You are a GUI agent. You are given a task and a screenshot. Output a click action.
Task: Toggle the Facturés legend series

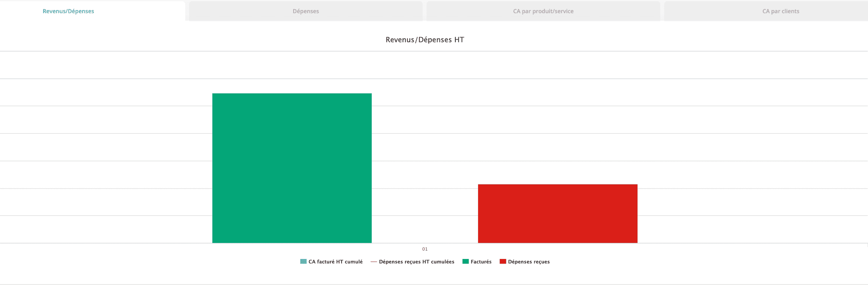tap(477, 262)
